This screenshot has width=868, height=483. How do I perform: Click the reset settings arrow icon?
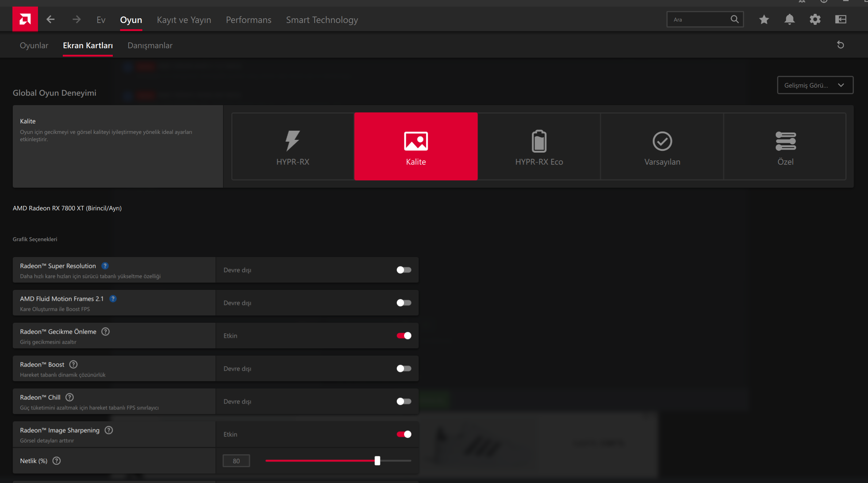coord(840,45)
